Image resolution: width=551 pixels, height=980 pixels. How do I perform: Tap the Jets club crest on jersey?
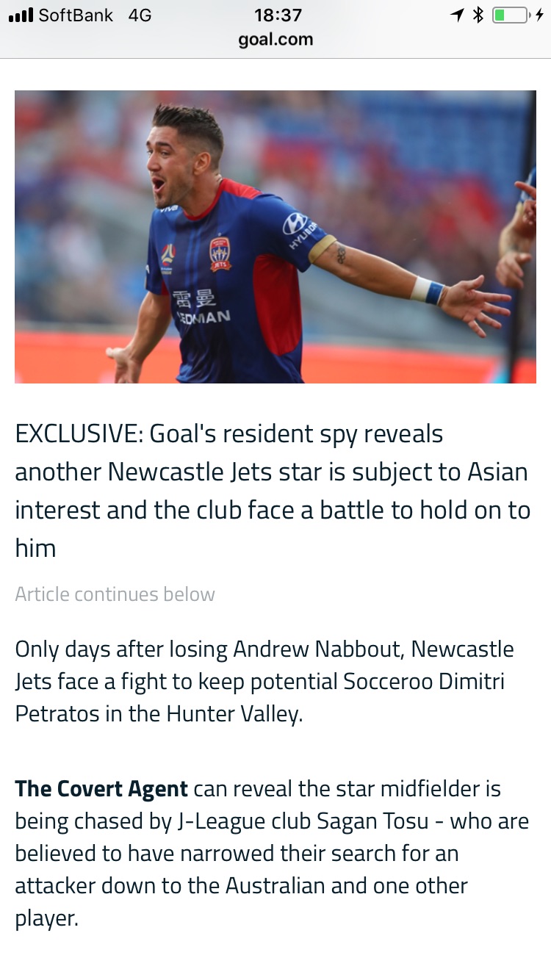pos(220,253)
